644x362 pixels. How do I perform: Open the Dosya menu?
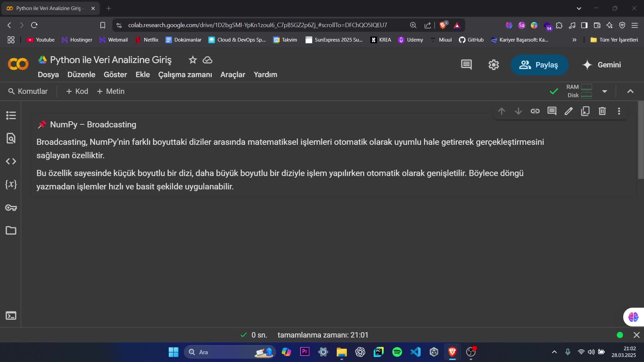[48, 74]
